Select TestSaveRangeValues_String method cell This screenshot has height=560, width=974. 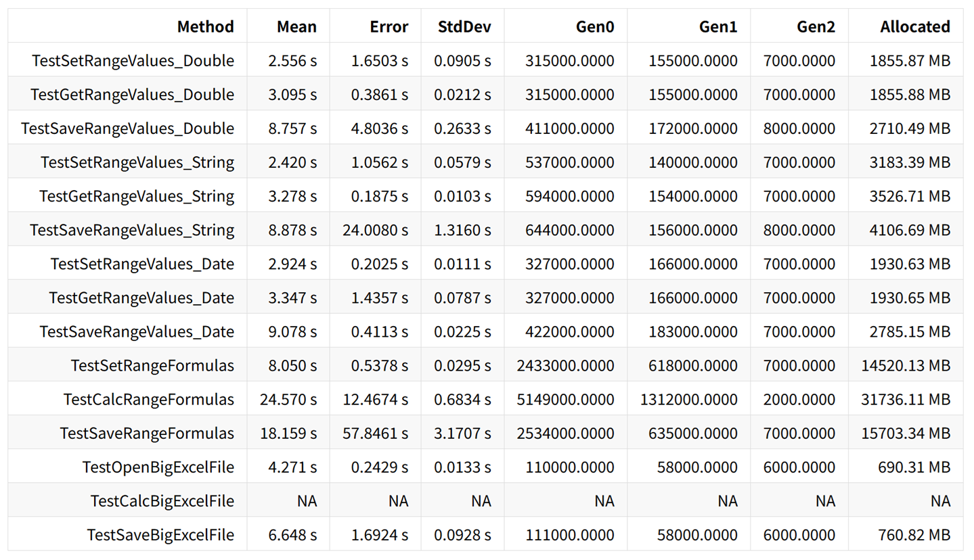coord(132,230)
